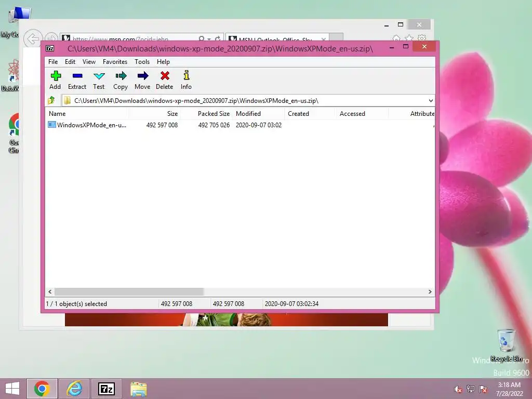Viewport: 532px width, 399px height.
Task: Open the Help menu
Action: (x=163, y=62)
